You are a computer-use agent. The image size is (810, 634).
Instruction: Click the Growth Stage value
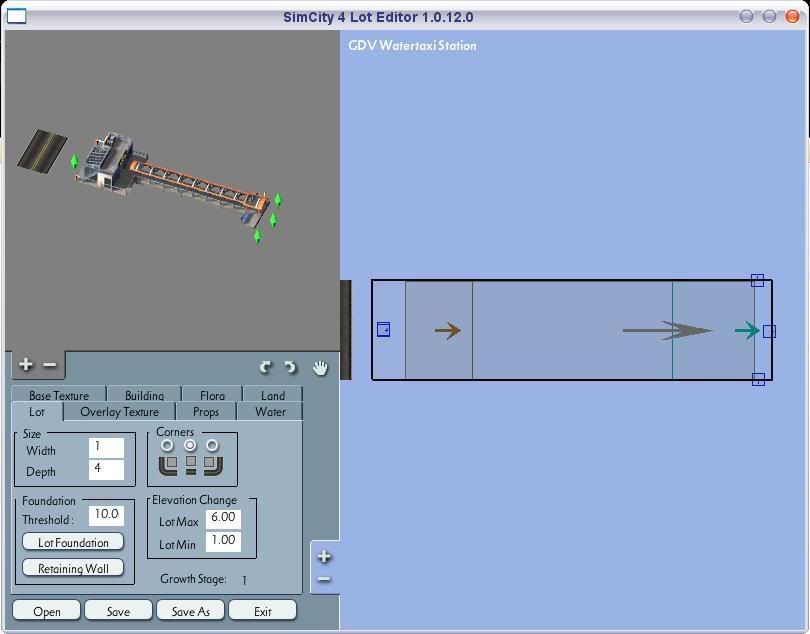tap(244, 580)
